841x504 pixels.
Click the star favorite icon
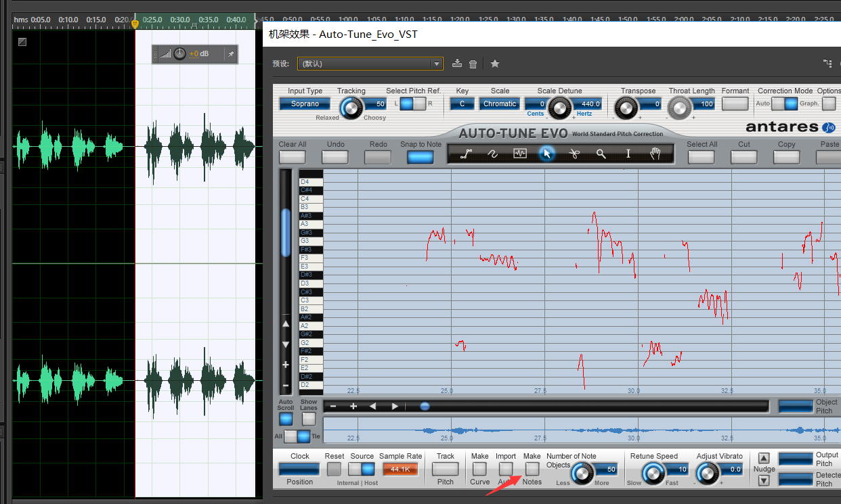point(495,64)
